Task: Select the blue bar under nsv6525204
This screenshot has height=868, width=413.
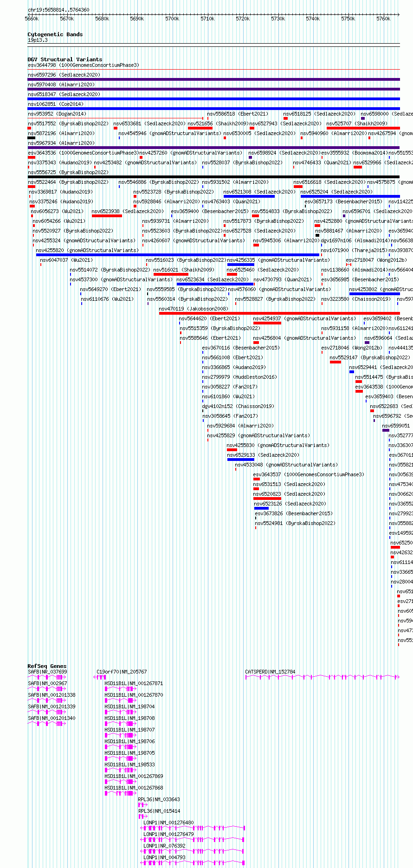Action: click(x=350, y=196)
